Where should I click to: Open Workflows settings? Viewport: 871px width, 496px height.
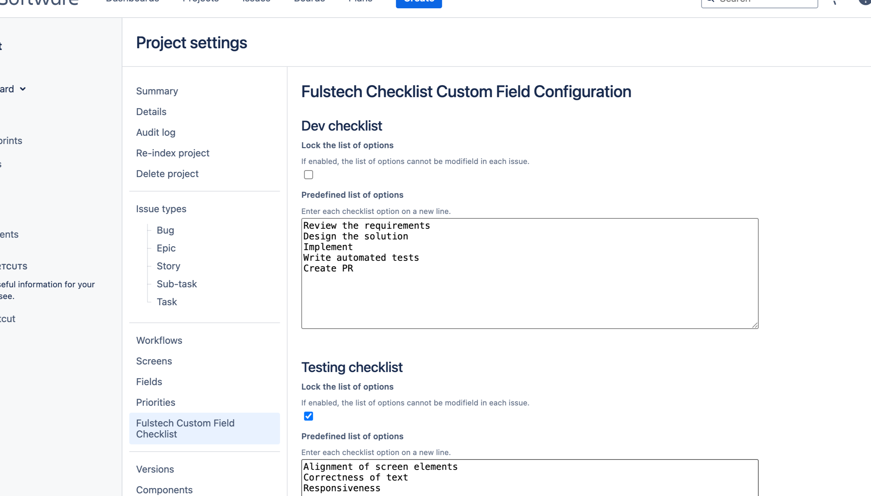(159, 341)
